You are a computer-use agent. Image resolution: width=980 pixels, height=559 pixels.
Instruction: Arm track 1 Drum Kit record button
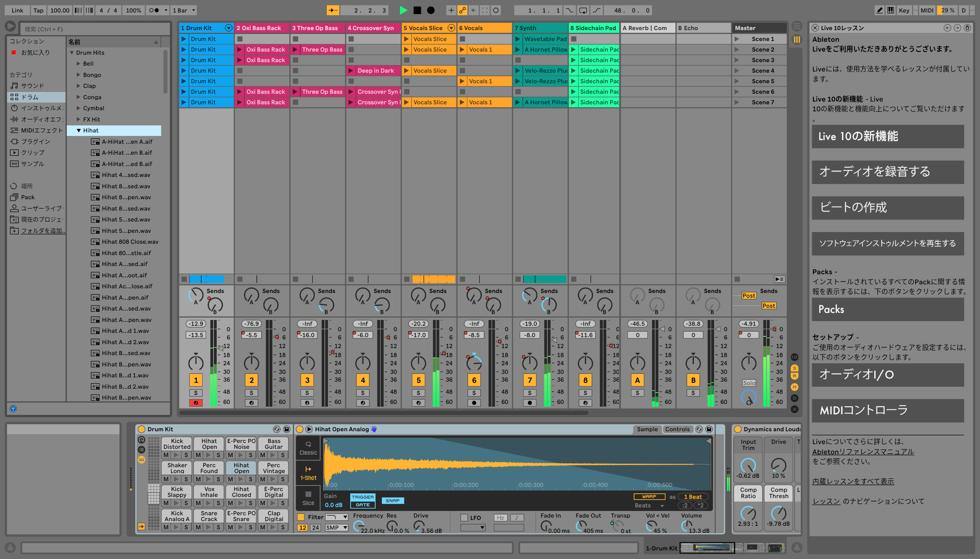[196, 403]
